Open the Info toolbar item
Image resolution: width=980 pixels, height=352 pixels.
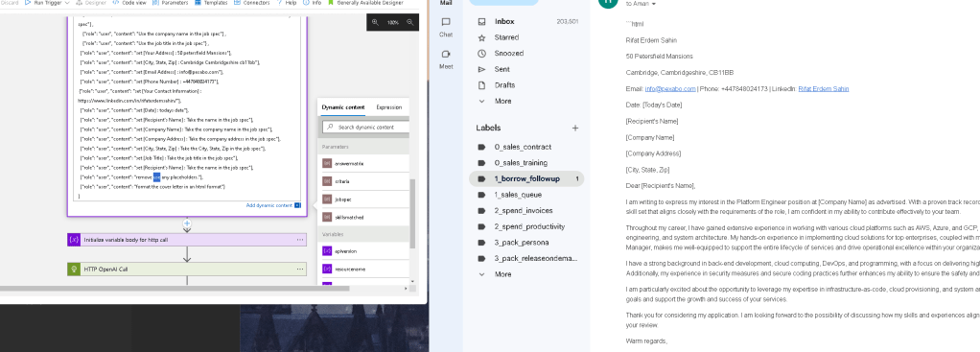(313, 3)
